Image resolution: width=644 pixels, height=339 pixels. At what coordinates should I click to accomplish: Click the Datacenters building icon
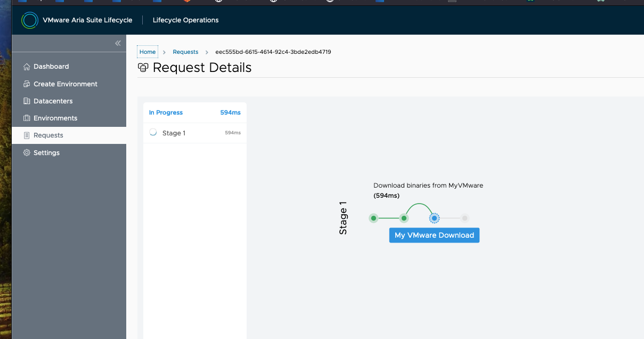(27, 101)
